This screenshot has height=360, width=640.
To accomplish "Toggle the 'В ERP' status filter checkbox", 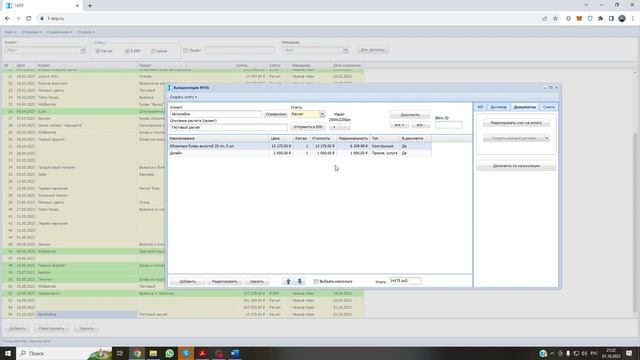I will coord(127,51).
